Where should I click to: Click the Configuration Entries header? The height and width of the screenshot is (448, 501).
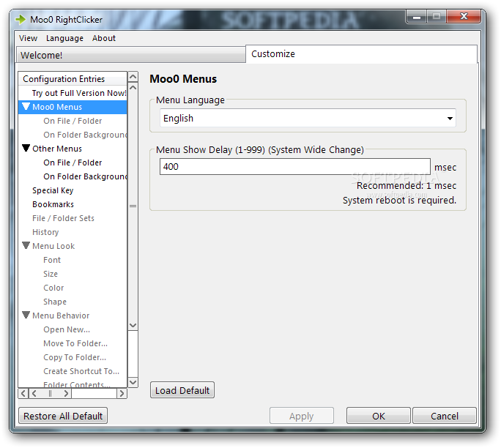click(73, 79)
